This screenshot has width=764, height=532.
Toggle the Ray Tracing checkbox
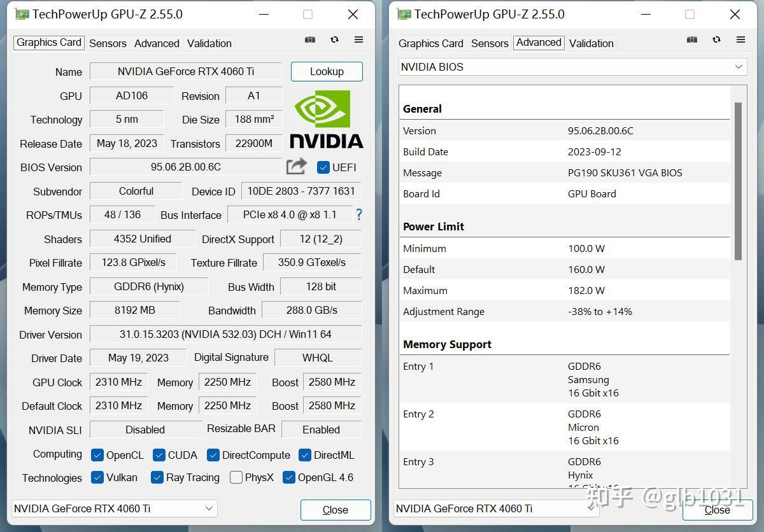(x=157, y=477)
